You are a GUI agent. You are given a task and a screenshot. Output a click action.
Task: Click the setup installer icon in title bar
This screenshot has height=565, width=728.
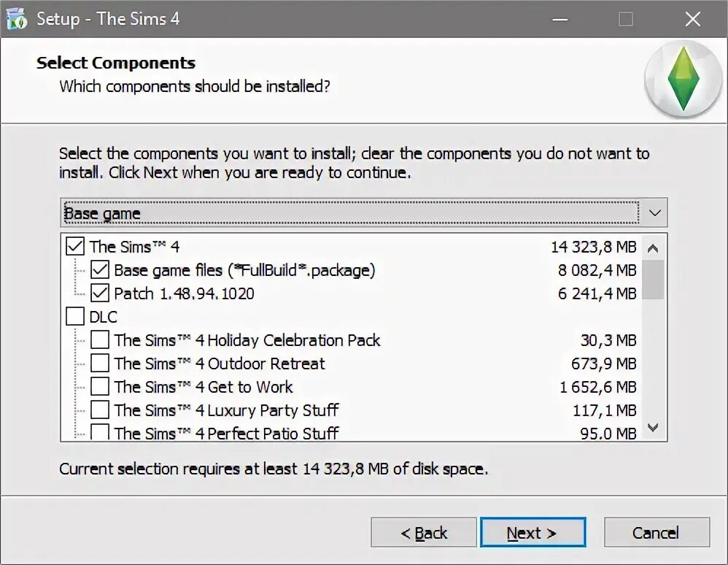(18, 19)
